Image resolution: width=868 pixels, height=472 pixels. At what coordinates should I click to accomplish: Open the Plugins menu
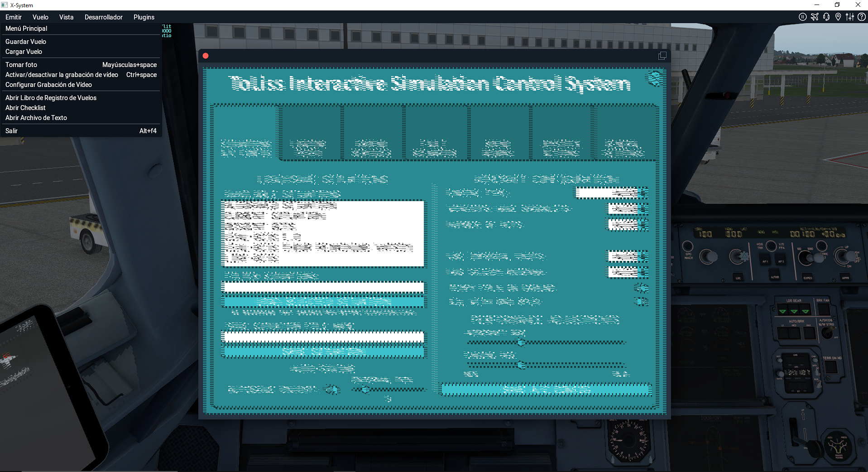[x=144, y=17]
